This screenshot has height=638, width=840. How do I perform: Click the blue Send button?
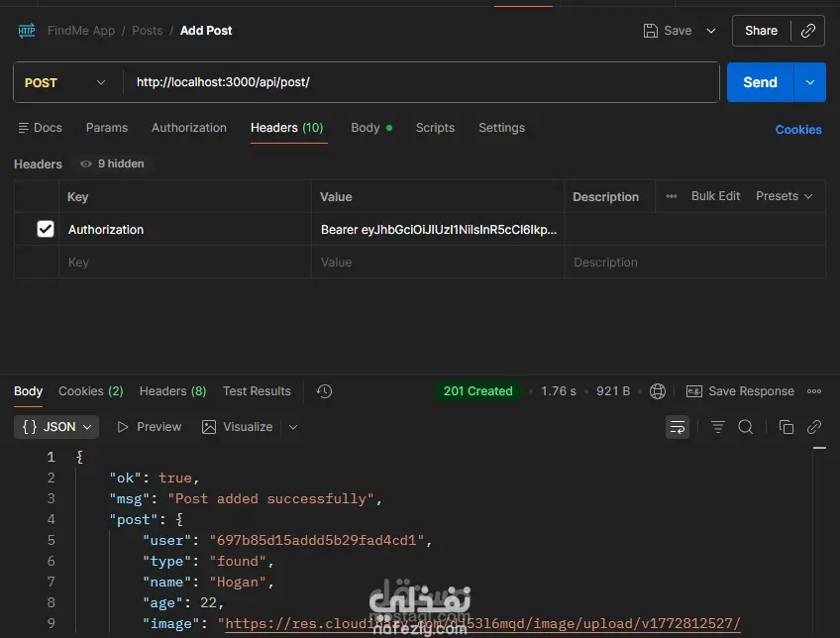click(760, 82)
